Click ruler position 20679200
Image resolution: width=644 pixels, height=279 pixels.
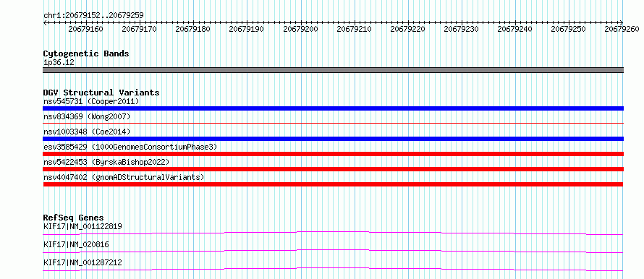[x=300, y=29]
